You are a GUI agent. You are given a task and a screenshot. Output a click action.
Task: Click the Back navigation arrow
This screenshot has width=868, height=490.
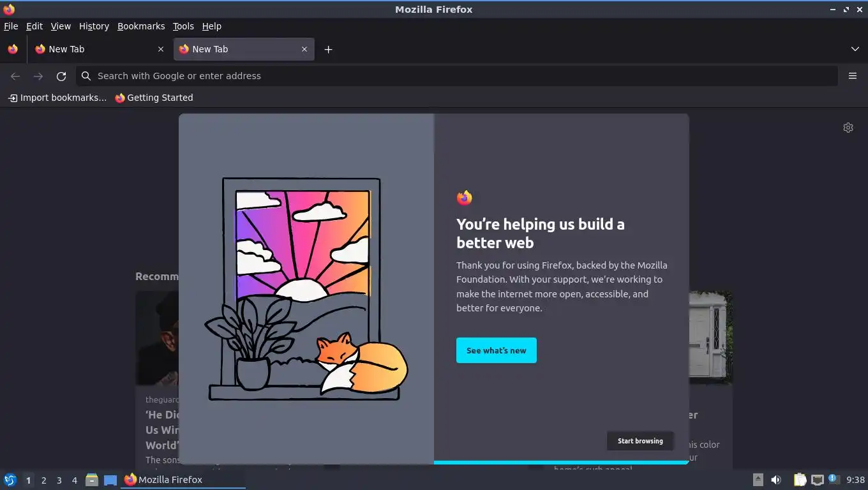coord(15,76)
